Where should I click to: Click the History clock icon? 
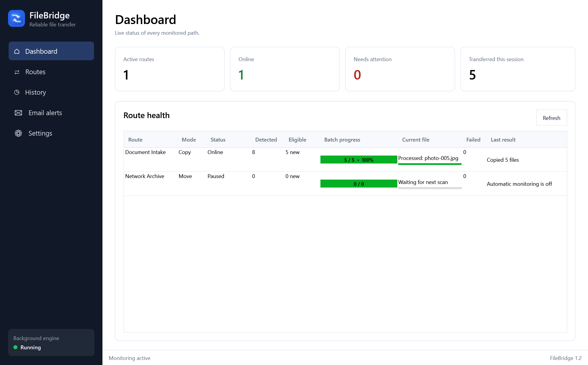click(17, 92)
